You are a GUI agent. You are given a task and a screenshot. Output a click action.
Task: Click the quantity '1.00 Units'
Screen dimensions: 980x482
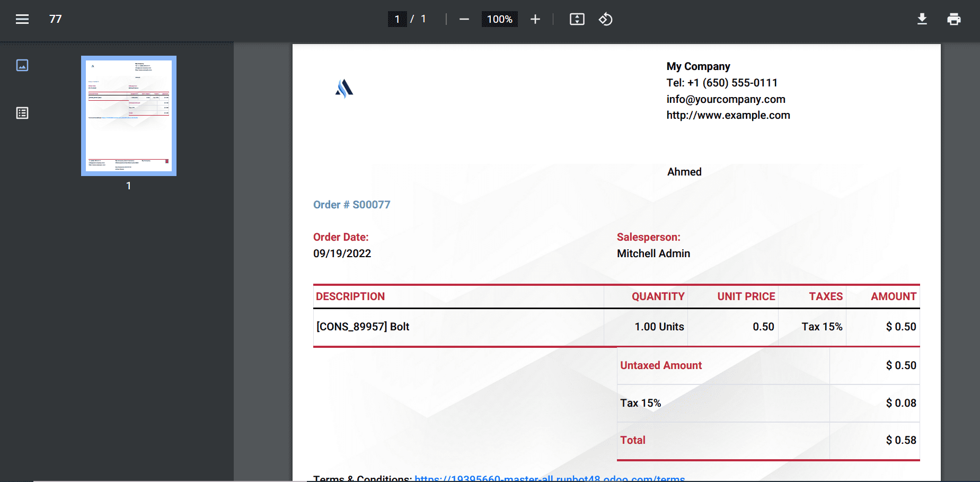click(659, 327)
